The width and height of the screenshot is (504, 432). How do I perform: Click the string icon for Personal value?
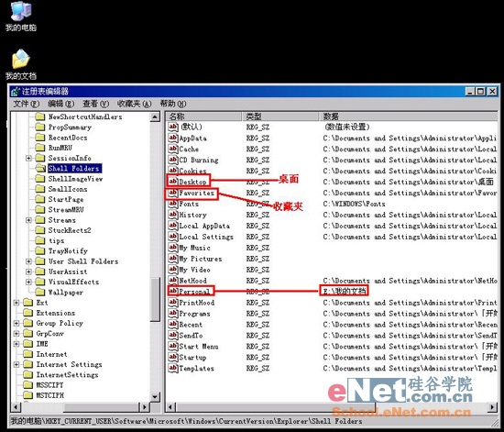point(173,292)
